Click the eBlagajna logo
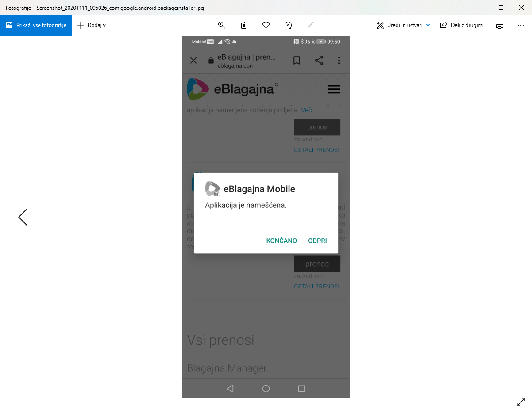The height and width of the screenshot is (413, 532). pos(232,89)
